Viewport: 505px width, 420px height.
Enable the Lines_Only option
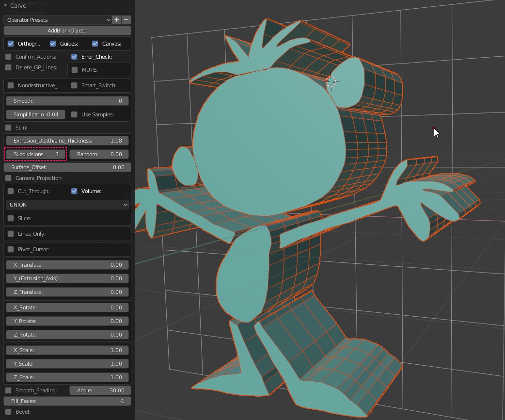(x=11, y=234)
